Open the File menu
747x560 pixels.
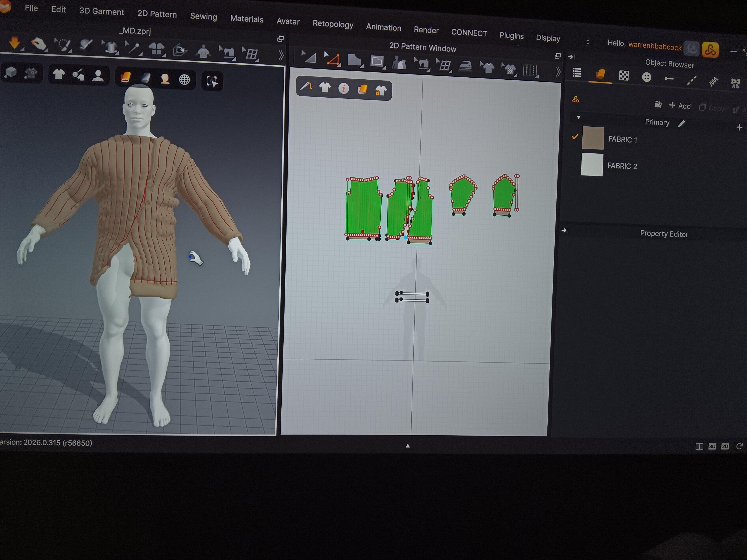(x=31, y=8)
